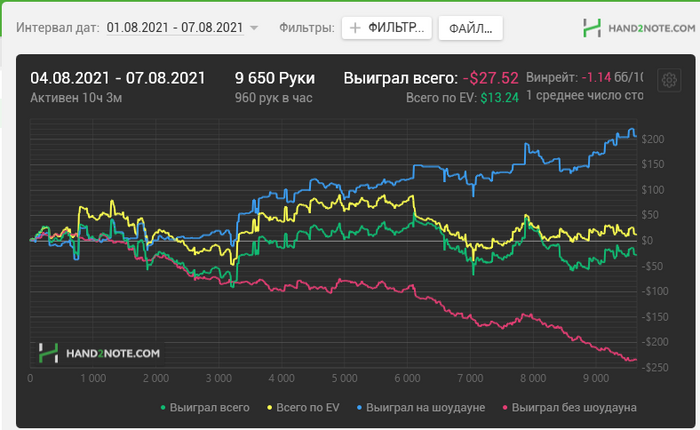
Task: Click the Выиграл всего: heading label
Action: [x=400, y=79]
